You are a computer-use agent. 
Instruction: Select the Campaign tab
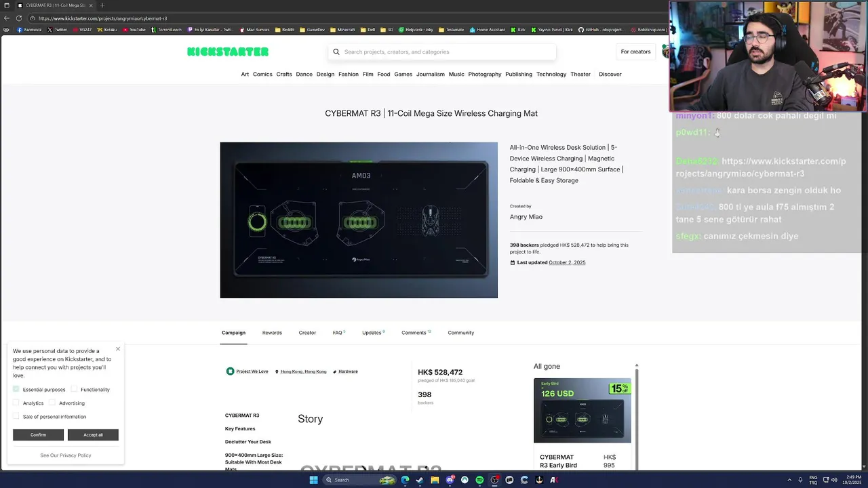coord(233,333)
